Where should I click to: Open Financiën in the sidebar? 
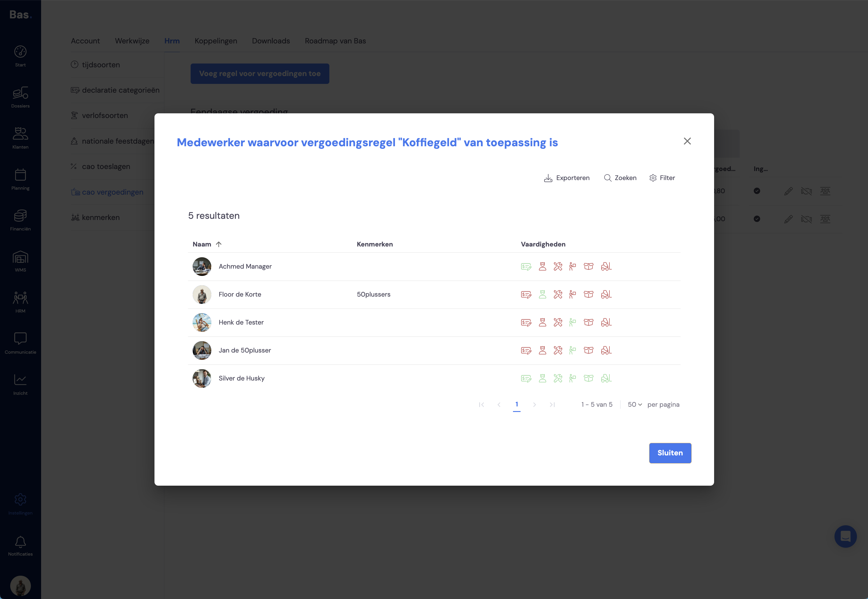pyautogui.click(x=20, y=220)
